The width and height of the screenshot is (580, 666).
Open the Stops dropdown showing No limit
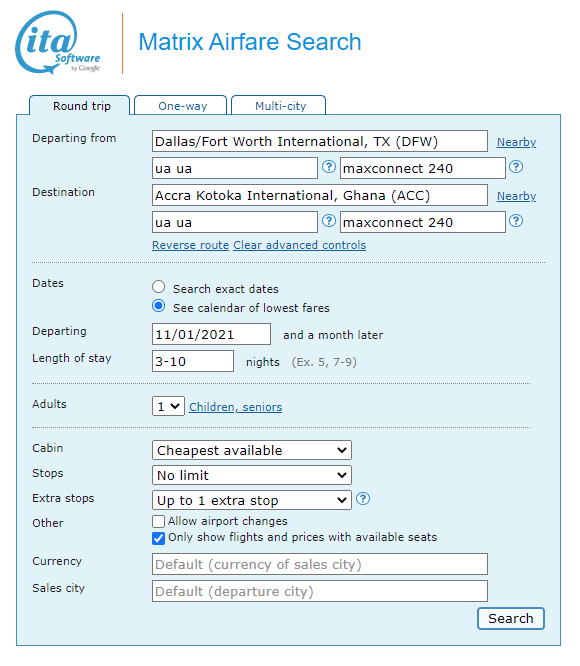pyautogui.click(x=252, y=475)
